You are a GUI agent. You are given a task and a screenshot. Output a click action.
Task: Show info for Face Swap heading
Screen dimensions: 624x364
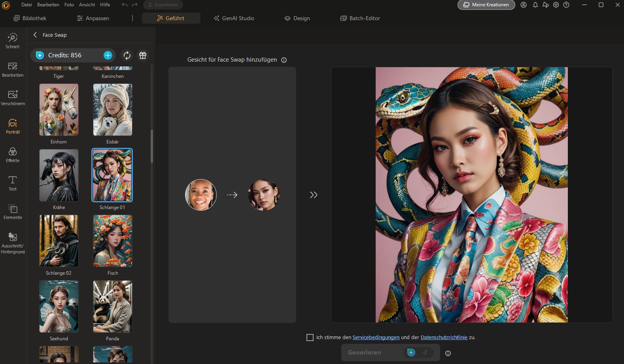pyautogui.click(x=284, y=60)
